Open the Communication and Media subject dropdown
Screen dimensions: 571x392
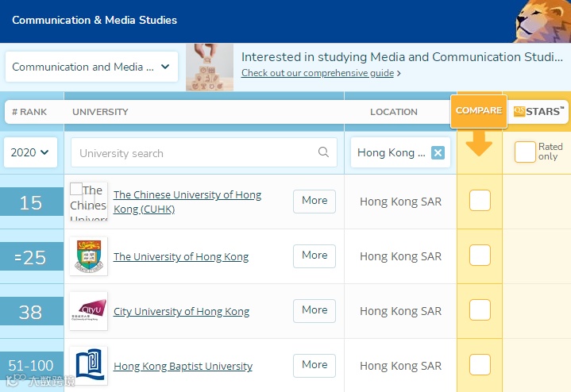point(91,67)
